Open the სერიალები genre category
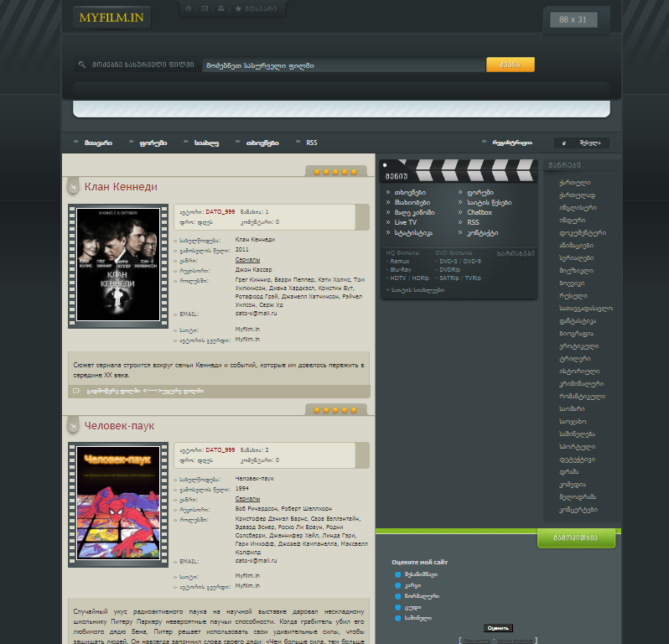The image size is (669, 644). [576, 258]
